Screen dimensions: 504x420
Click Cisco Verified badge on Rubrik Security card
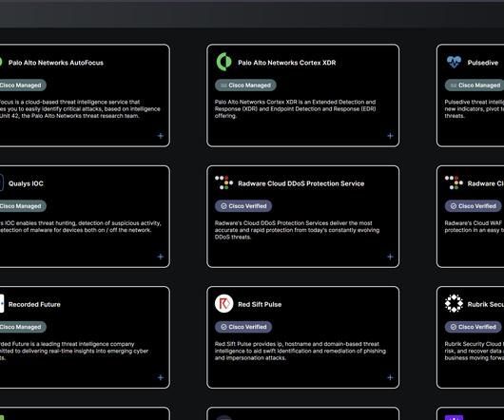(474, 327)
